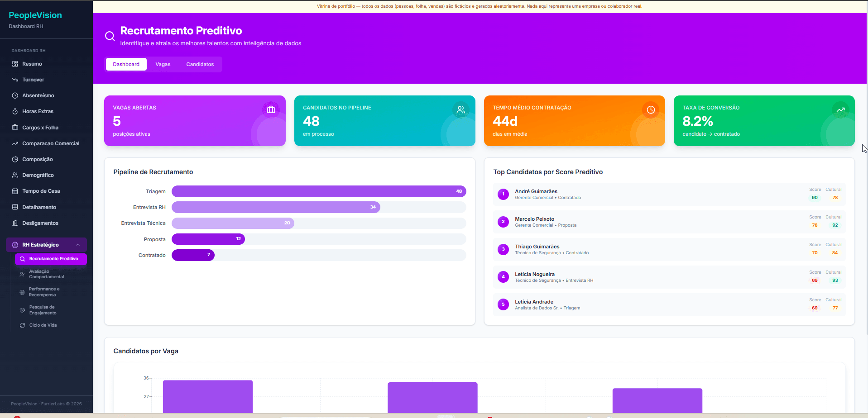Click the Candidatos por Vaga chart heading
Image resolution: width=868 pixels, height=418 pixels.
point(146,351)
